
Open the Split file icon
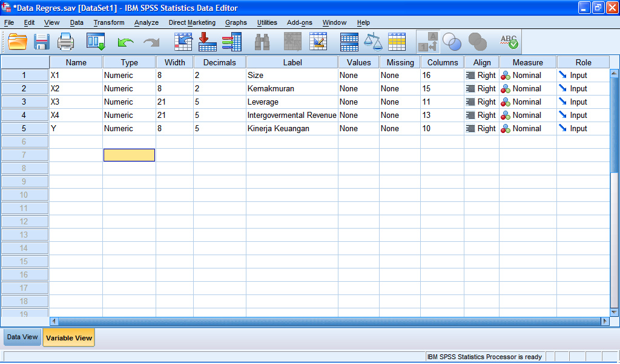(349, 42)
